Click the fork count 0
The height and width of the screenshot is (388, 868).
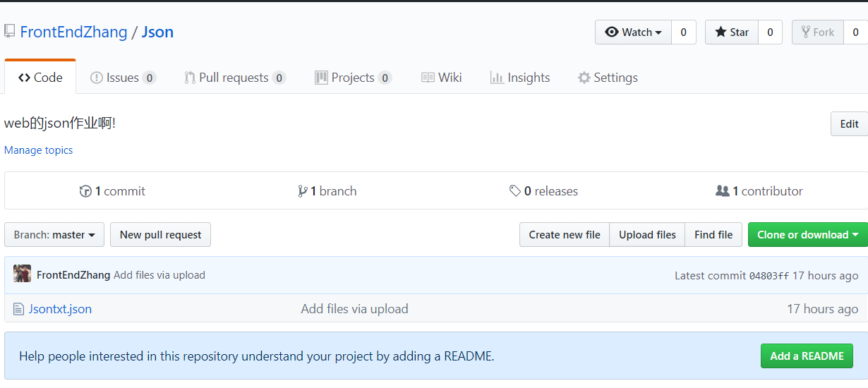856,32
